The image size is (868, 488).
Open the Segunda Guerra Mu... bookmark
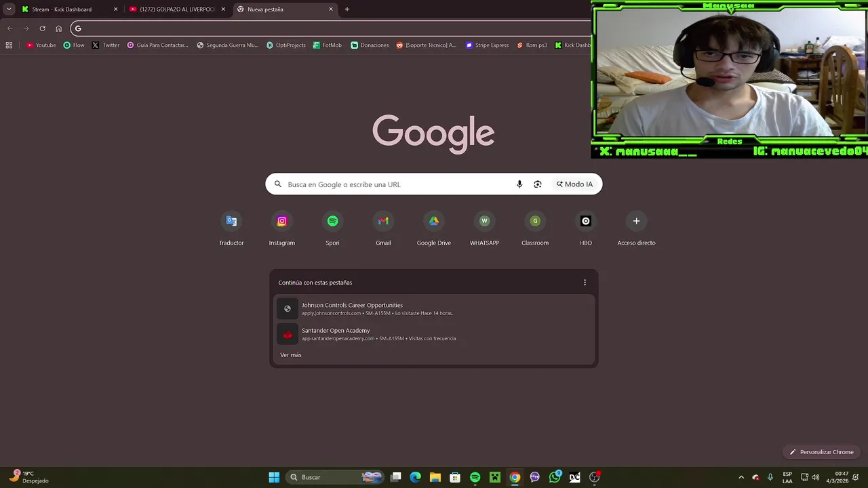(228, 45)
